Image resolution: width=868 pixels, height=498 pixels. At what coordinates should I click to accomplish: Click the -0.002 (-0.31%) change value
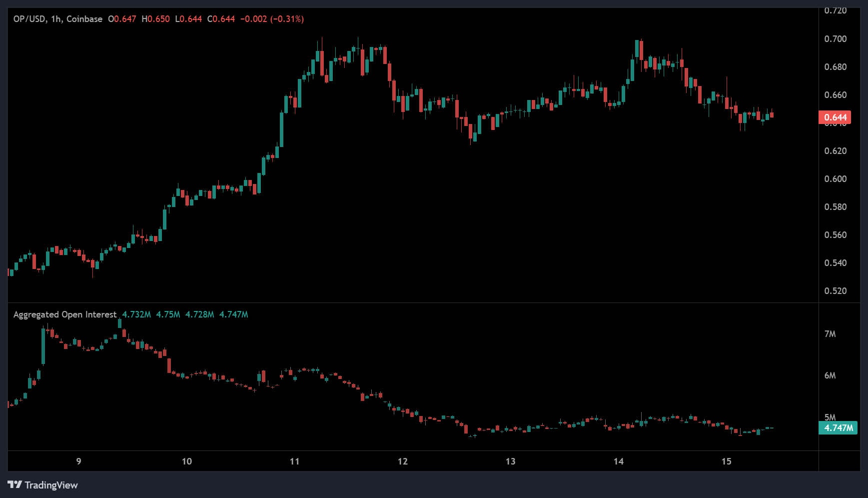click(x=272, y=19)
